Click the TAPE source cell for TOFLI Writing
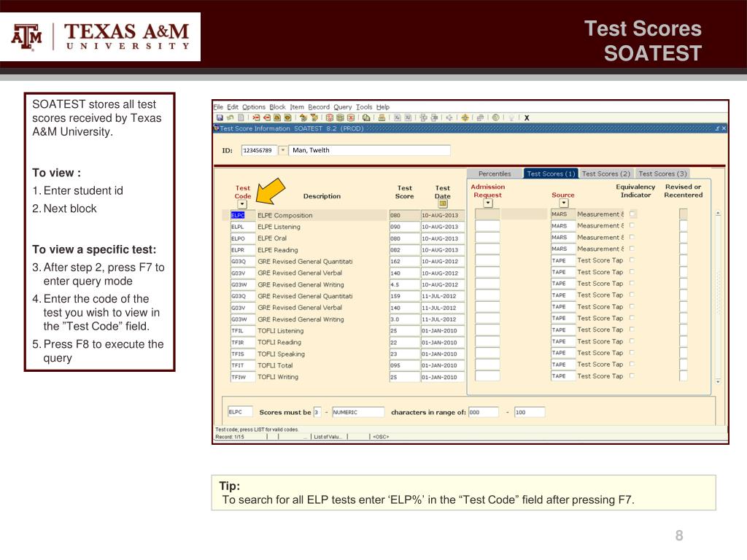 point(563,376)
